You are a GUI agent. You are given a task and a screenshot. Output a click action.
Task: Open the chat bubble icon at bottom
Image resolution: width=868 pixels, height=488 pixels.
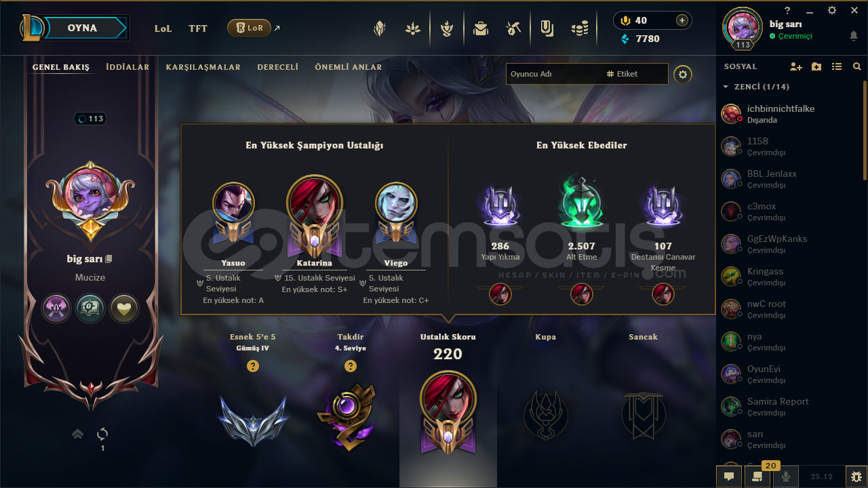pyautogui.click(x=729, y=476)
